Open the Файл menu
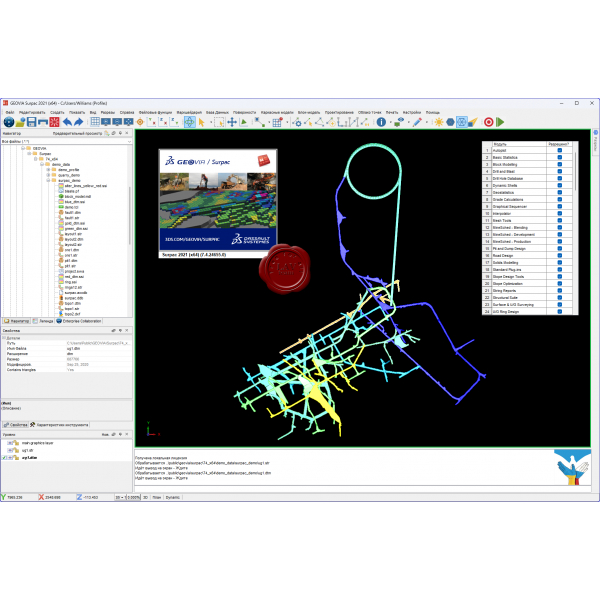The height and width of the screenshot is (600, 600). [x=10, y=112]
